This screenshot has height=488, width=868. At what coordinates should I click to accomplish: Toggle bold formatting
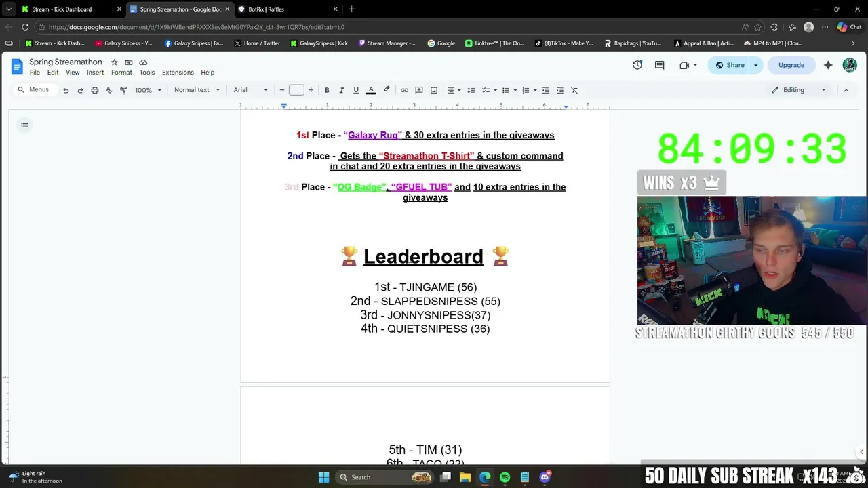[x=327, y=90]
